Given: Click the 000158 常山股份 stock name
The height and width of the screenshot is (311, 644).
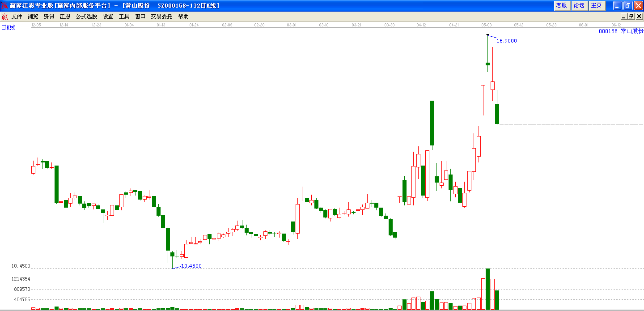Looking at the screenshot, I should pyautogui.click(x=621, y=31).
